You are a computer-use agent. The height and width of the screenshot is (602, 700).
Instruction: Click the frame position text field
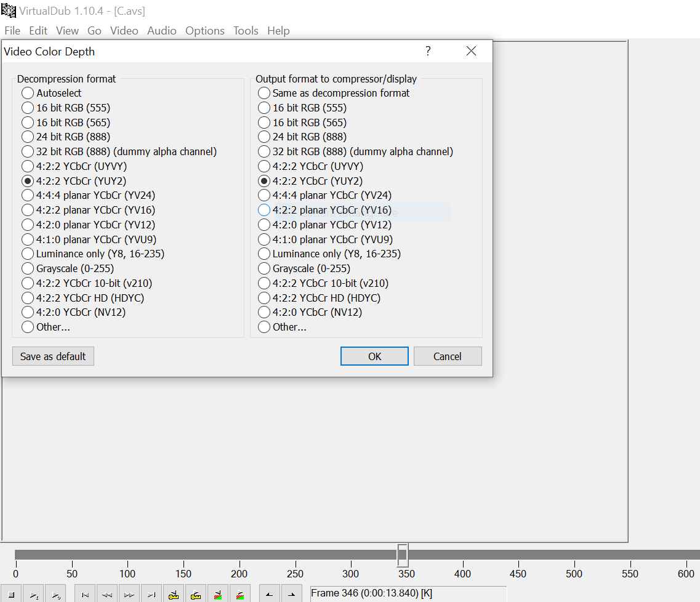[408, 593]
